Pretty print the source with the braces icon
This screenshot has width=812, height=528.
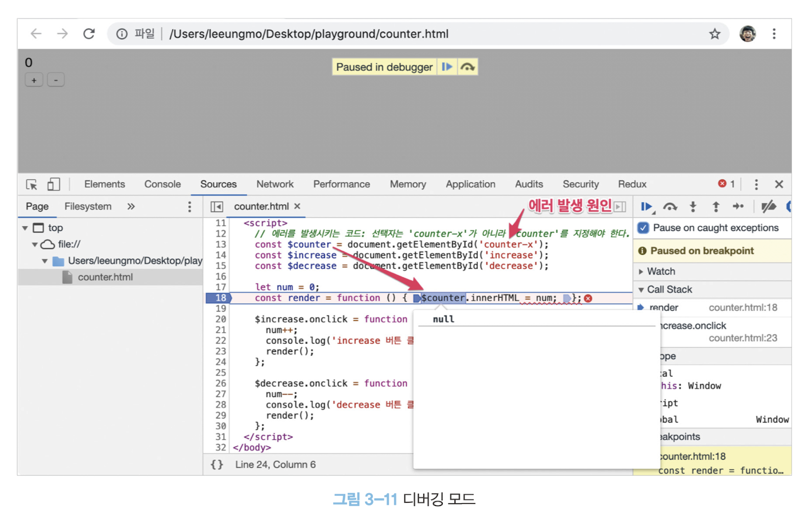point(217,465)
